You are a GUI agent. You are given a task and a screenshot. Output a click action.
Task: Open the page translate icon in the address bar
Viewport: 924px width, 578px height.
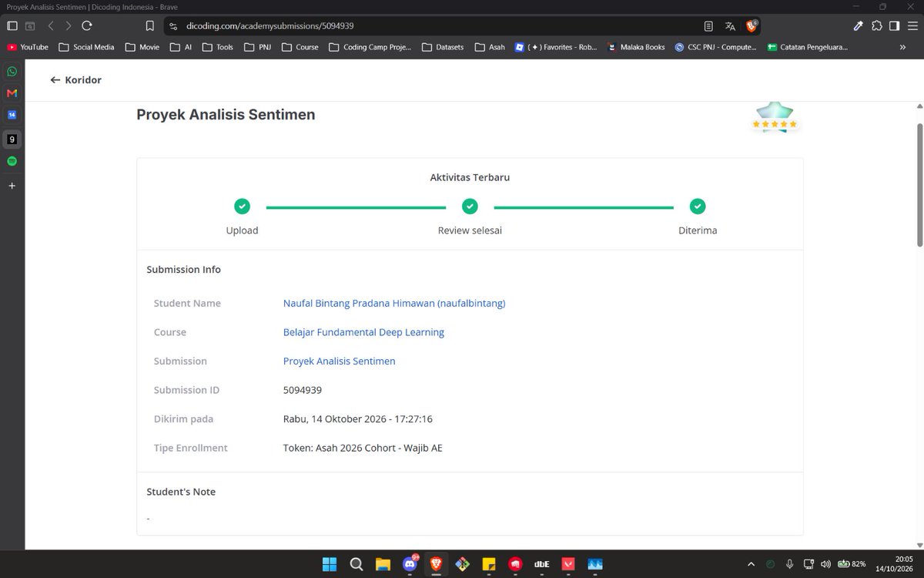tap(730, 25)
